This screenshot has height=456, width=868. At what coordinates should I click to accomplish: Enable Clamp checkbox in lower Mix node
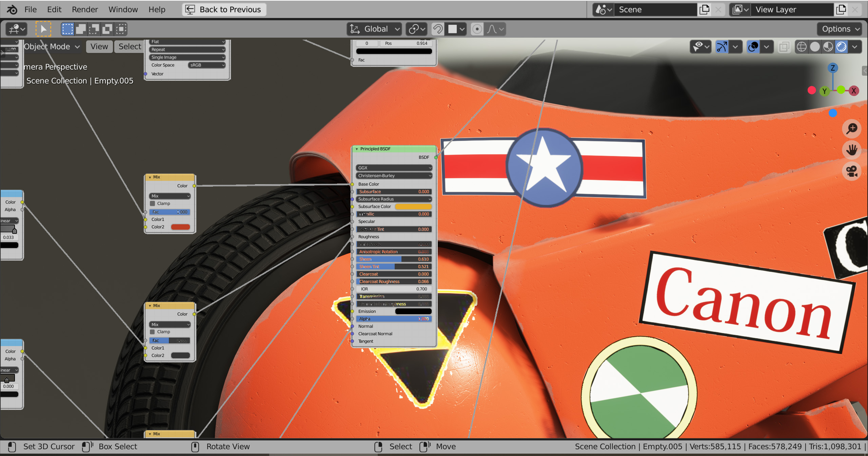pyautogui.click(x=153, y=332)
